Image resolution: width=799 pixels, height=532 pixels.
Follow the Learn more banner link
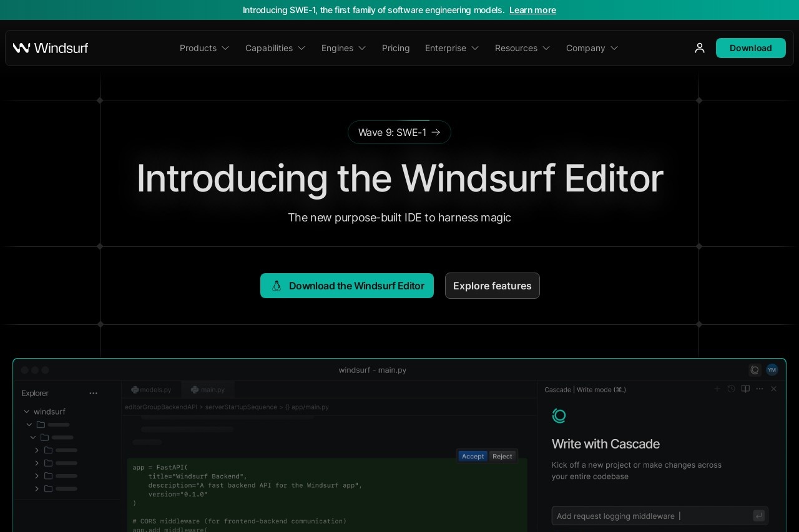(x=532, y=10)
